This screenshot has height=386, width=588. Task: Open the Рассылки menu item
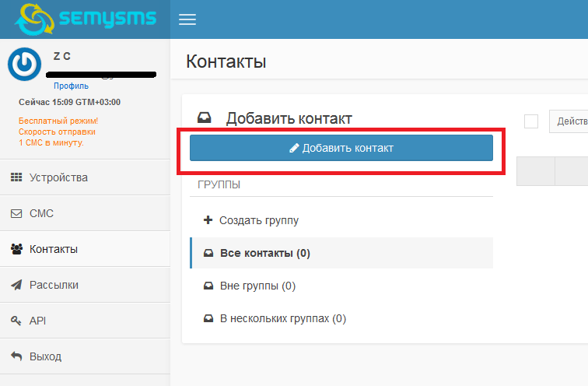(x=54, y=285)
